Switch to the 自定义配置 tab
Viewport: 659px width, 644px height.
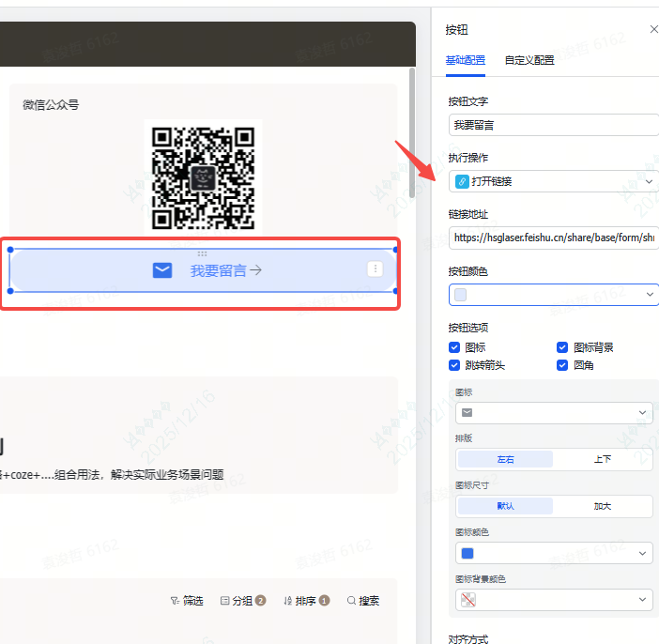click(x=529, y=60)
